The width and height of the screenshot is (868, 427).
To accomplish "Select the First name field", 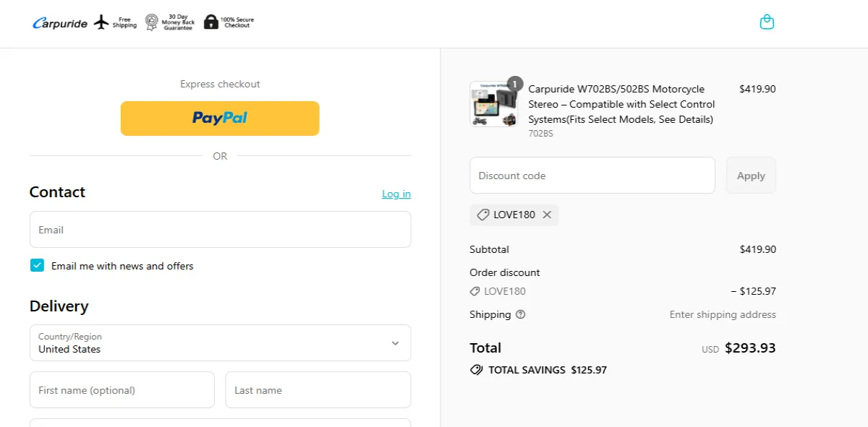I will [x=122, y=389].
